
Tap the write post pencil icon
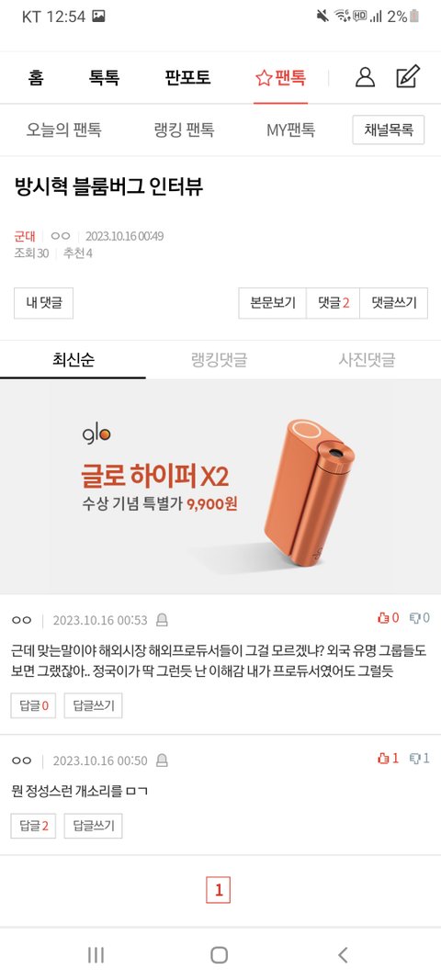click(408, 77)
